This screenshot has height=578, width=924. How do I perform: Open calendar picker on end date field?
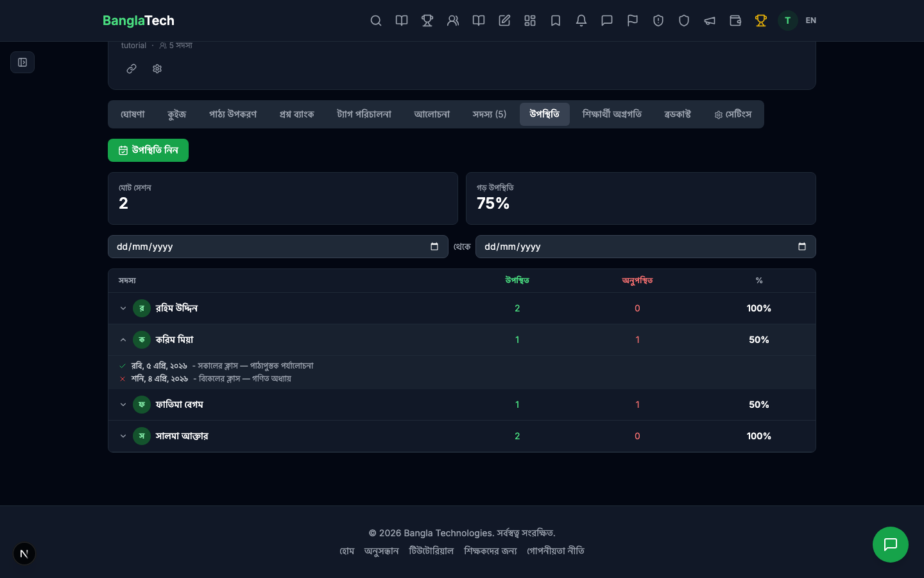point(801,247)
